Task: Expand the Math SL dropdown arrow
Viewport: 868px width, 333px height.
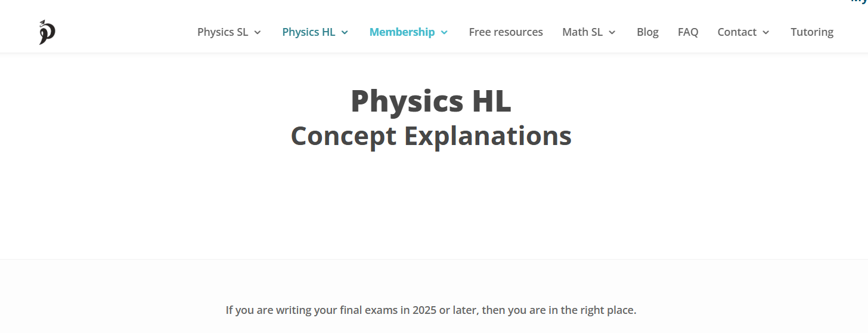Action: [612, 32]
